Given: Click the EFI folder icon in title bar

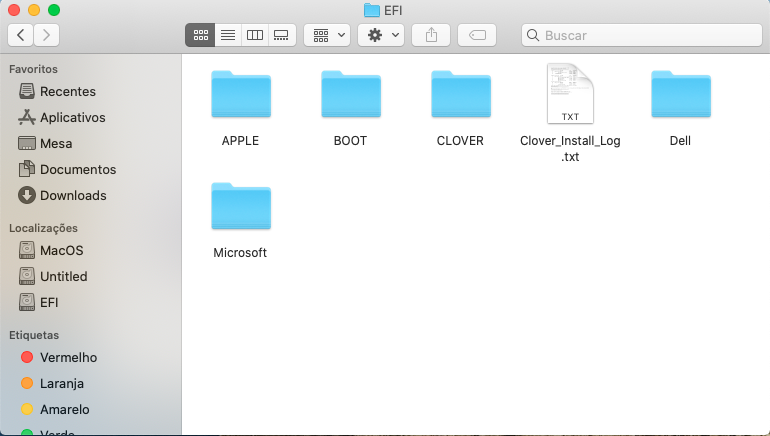Looking at the screenshot, I should coord(372,10).
